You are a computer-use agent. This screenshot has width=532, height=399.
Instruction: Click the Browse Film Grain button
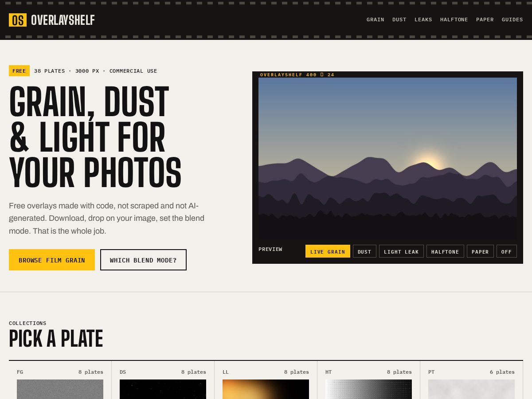pyautogui.click(x=52, y=260)
